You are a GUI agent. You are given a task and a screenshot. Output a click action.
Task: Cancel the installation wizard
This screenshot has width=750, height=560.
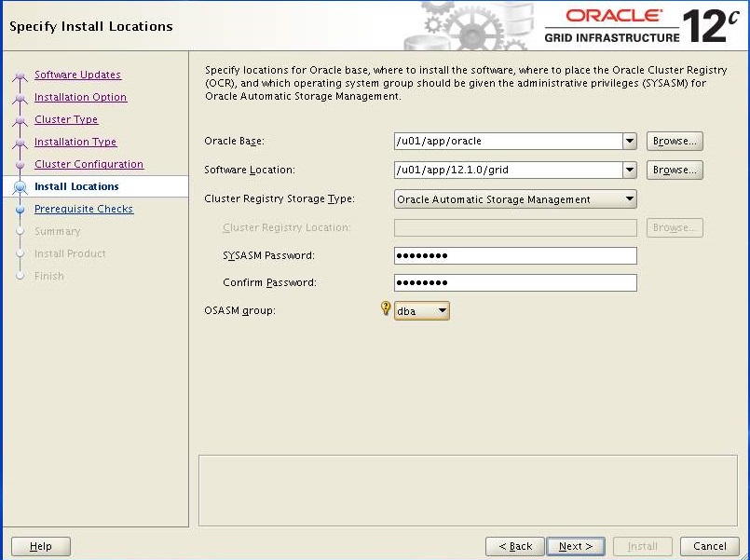709,546
